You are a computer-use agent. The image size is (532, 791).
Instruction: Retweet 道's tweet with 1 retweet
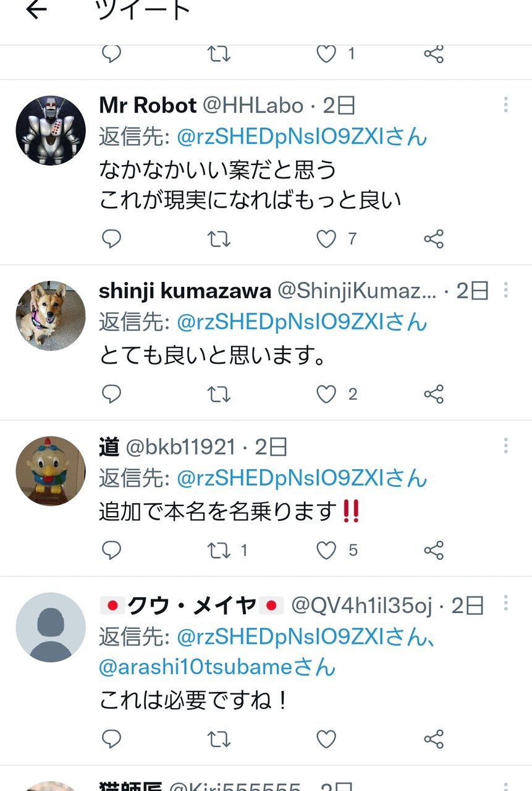point(219,550)
